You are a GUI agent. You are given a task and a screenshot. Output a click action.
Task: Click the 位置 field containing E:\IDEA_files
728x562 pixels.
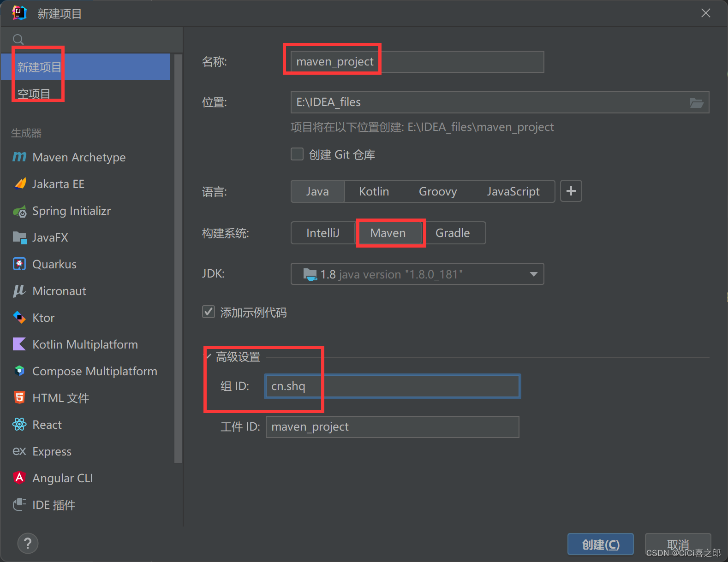pos(500,102)
